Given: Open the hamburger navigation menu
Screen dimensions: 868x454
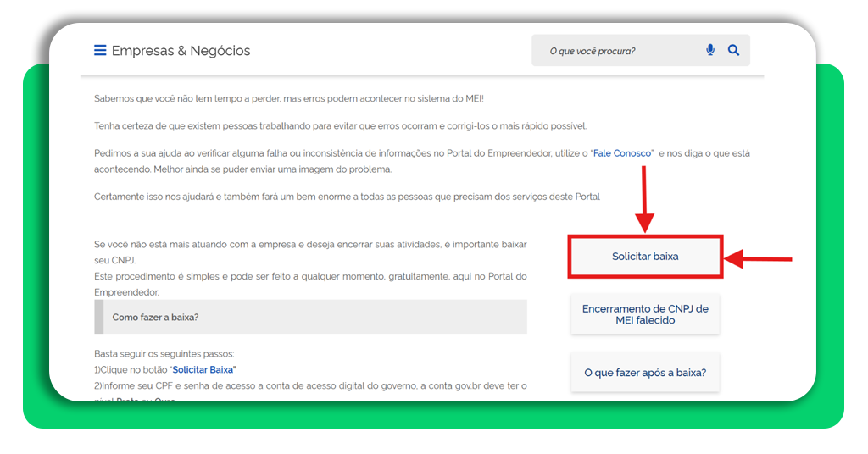Looking at the screenshot, I should [x=100, y=51].
